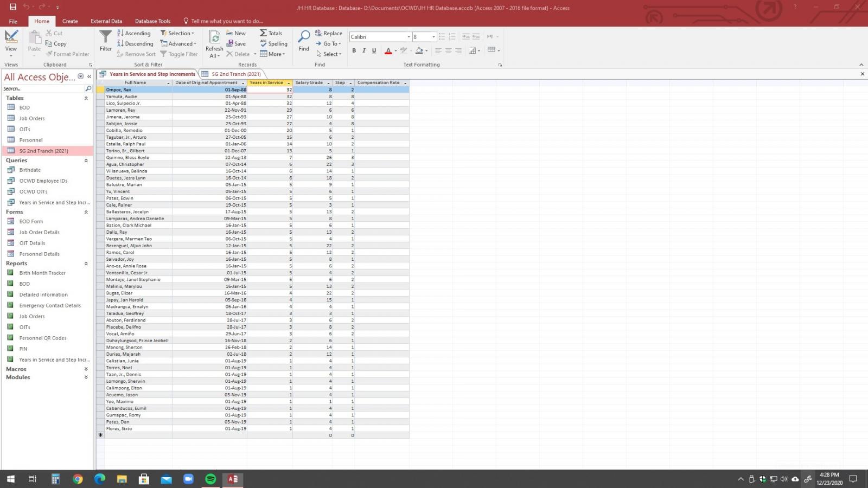Open Years in Service column filter arrow

(x=289, y=83)
